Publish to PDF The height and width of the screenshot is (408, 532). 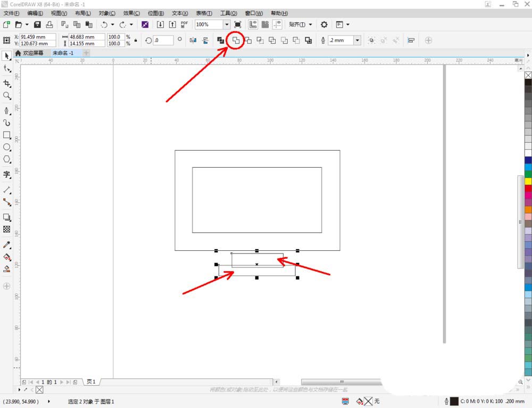(184, 25)
